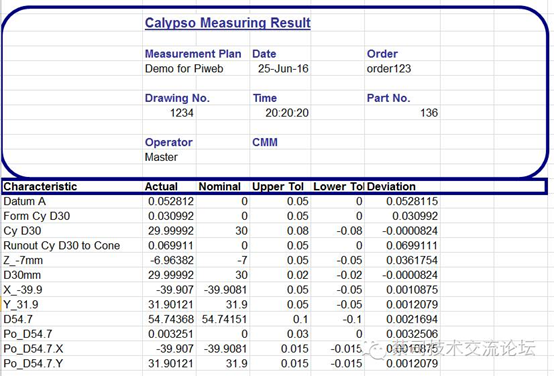Select Datum A actual value 0.052812
Screen dimensions: 554x376
coord(171,201)
